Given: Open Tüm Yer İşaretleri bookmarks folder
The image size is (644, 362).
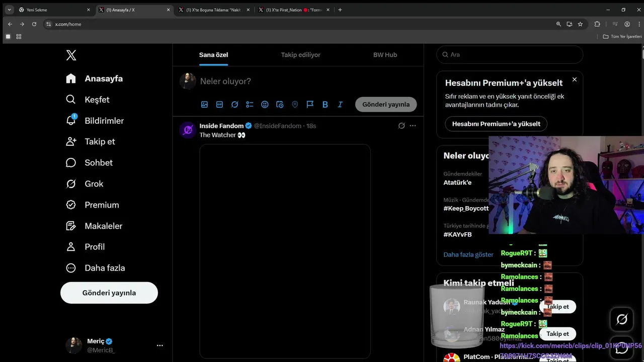Looking at the screenshot, I should 622,37.
